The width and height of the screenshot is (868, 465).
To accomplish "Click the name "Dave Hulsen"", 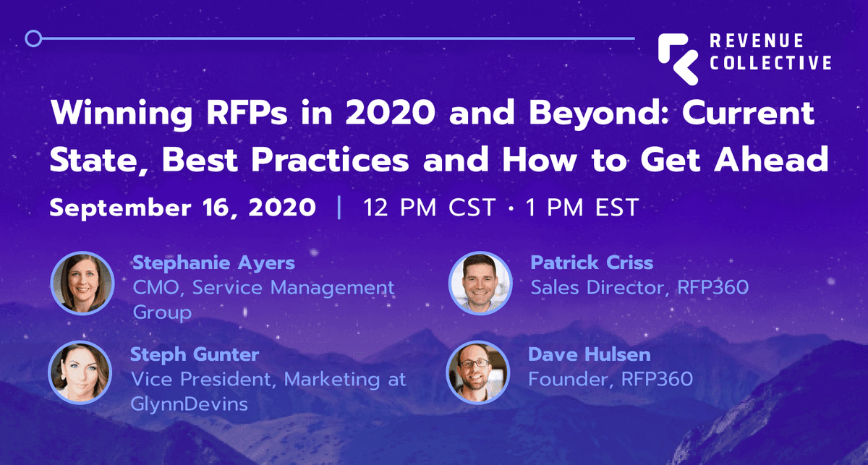I will point(590,355).
